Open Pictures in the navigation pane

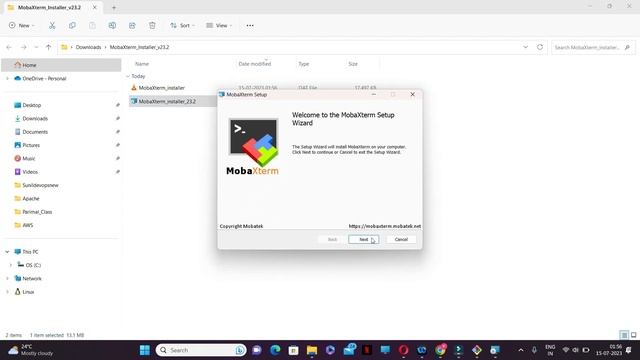(31, 145)
